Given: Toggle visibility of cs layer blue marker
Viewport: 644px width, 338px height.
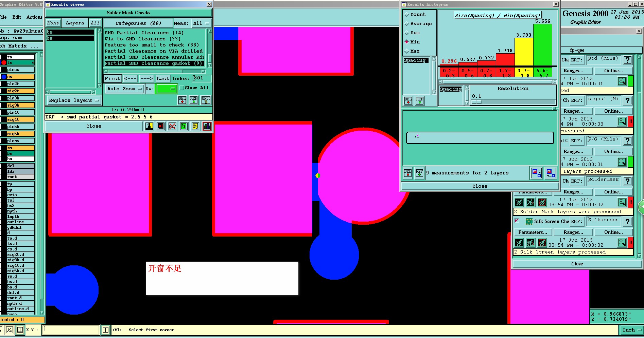Looking at the screenshot, I should pos(4,77).
